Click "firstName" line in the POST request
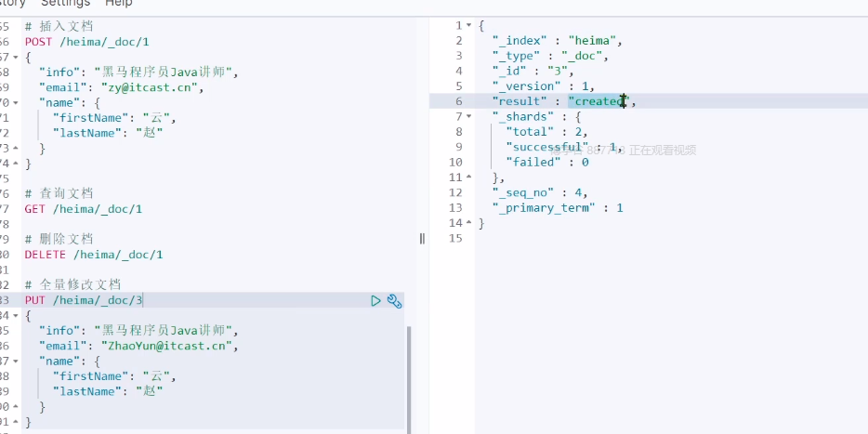 114,118
